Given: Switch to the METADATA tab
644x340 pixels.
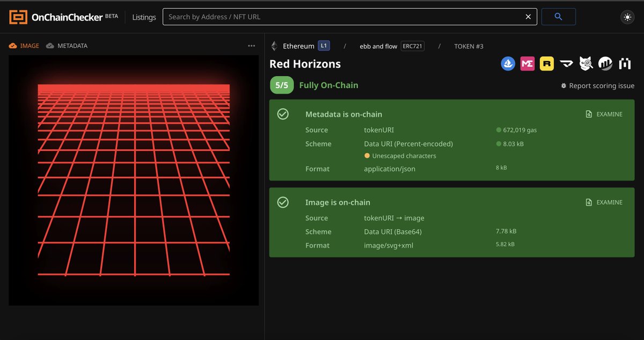Looking at the screenshot, I should (67, 46).
